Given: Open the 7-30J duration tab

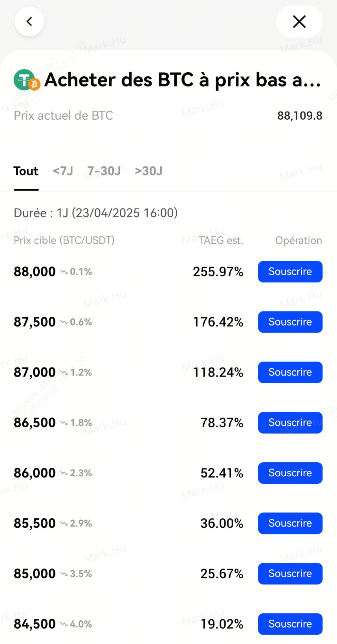Looking at the screenshot, I should coord(104,171).
